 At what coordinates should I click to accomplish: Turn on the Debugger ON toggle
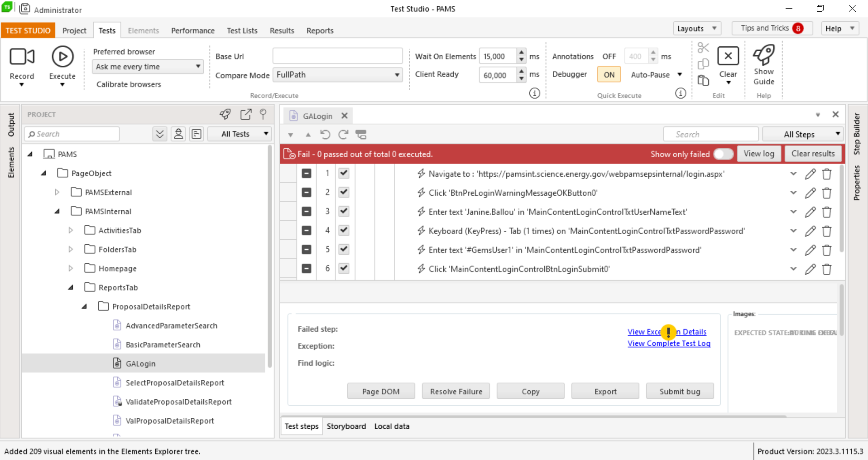tap(609, 75)
